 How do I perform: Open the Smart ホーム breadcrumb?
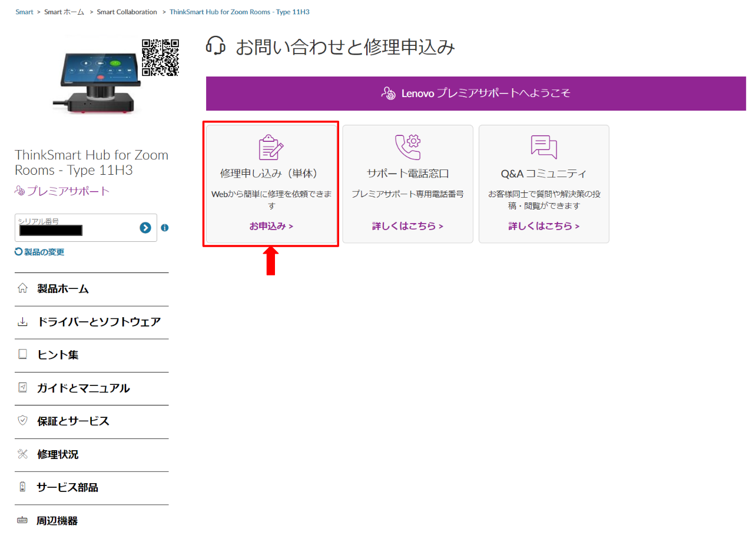[64, 12]
